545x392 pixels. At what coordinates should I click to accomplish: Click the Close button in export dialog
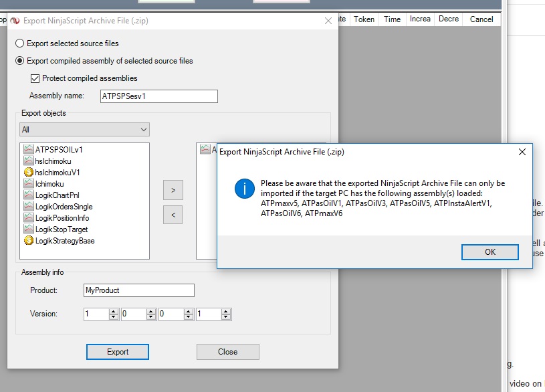tap(227, 352)
